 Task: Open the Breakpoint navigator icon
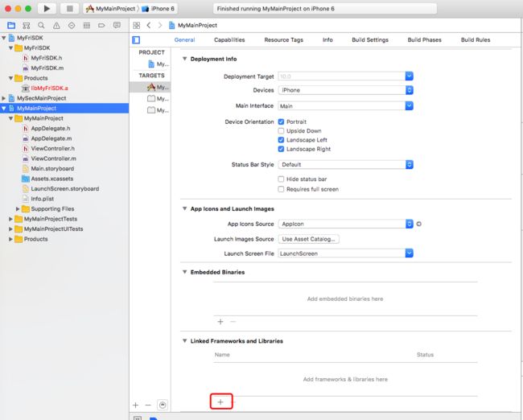pyautogui.click(x=101, y=26)
